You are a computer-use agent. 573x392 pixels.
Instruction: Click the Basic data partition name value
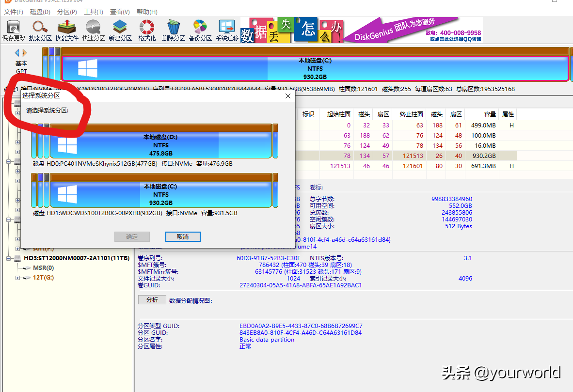pyautogui.click(x=267, y=340)
